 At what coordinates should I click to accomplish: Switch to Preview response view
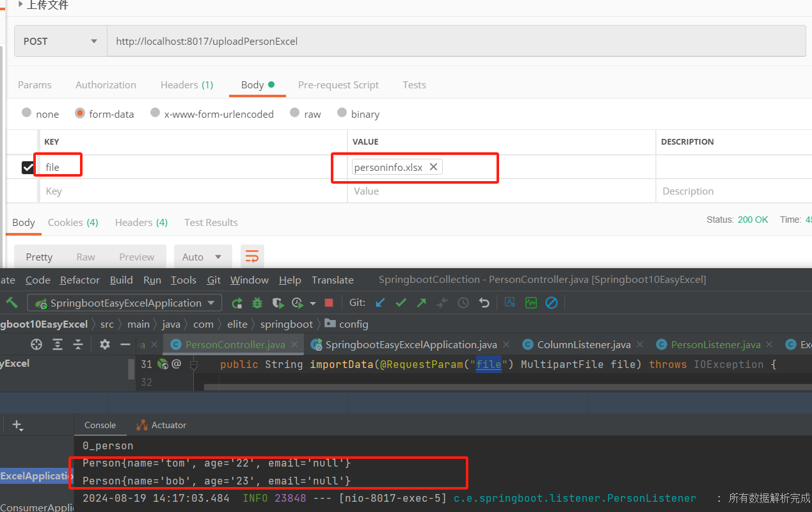(x=137, y=257)
